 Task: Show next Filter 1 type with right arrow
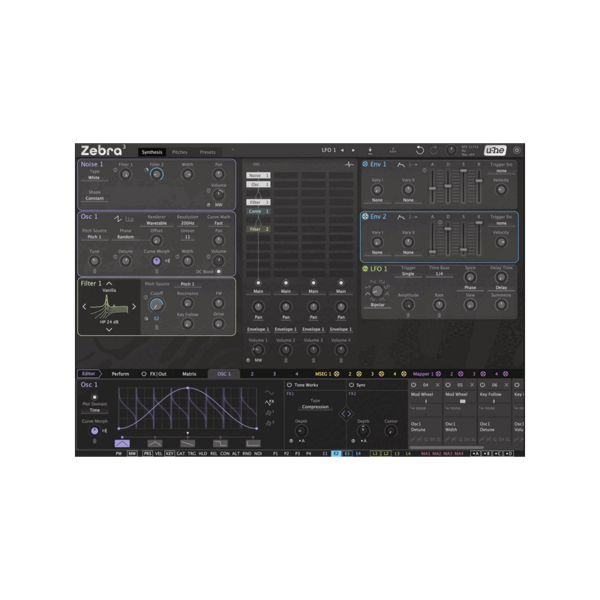[134, 307]
